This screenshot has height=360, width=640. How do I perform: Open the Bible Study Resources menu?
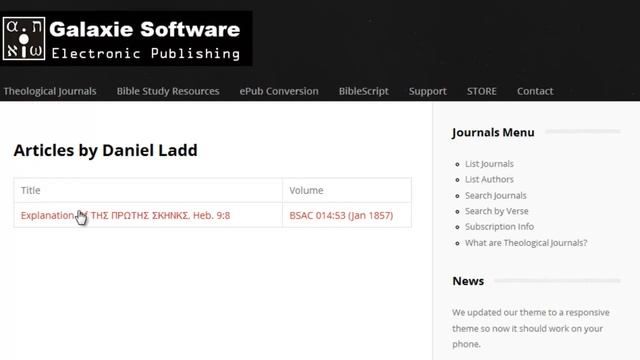168,91
